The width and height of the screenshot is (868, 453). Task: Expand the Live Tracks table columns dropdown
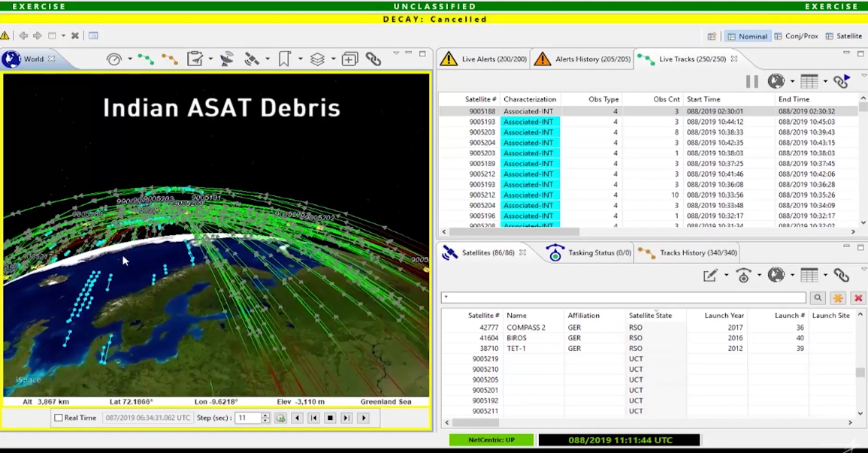[x=825, y=81]
